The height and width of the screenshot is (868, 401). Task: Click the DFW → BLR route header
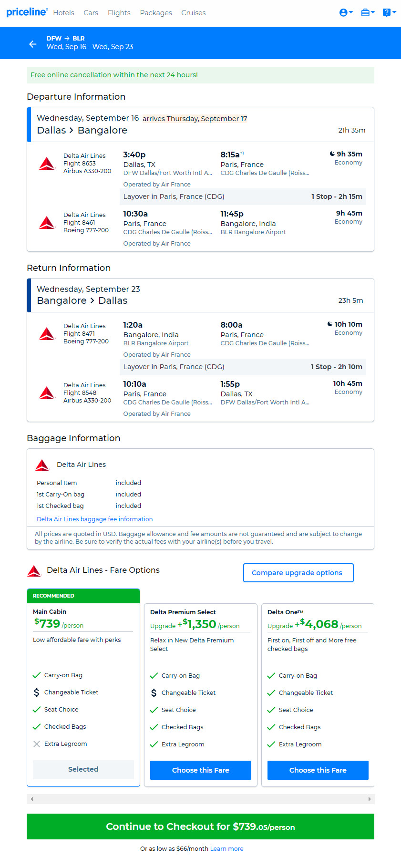pyautogui.click(x=66, y=38)
